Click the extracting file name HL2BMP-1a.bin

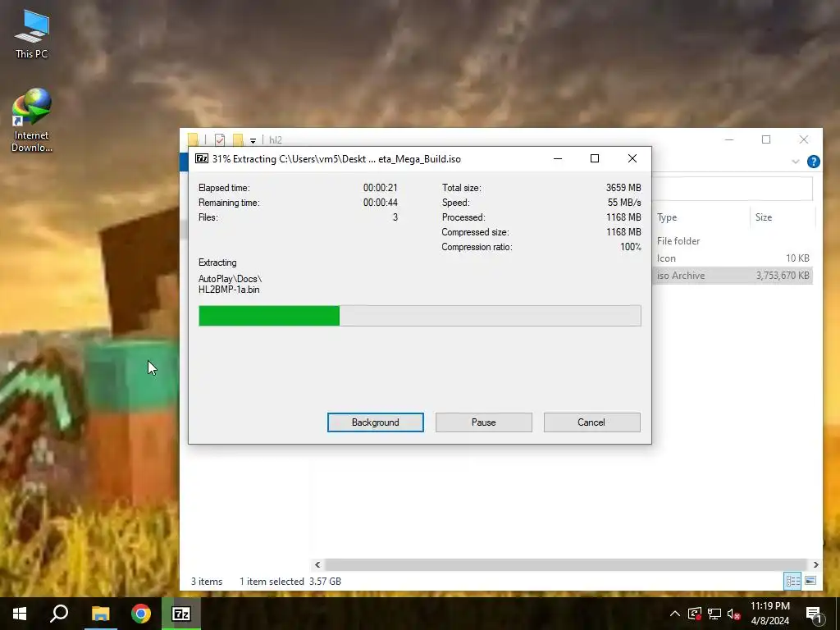pyautogui.click(x=229, y=290)
